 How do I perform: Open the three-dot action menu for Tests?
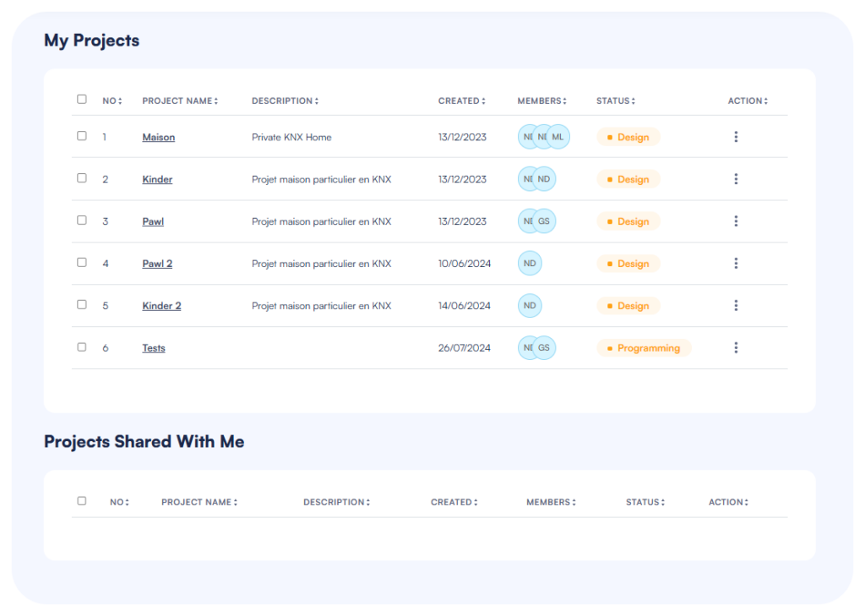coord(736,348)
